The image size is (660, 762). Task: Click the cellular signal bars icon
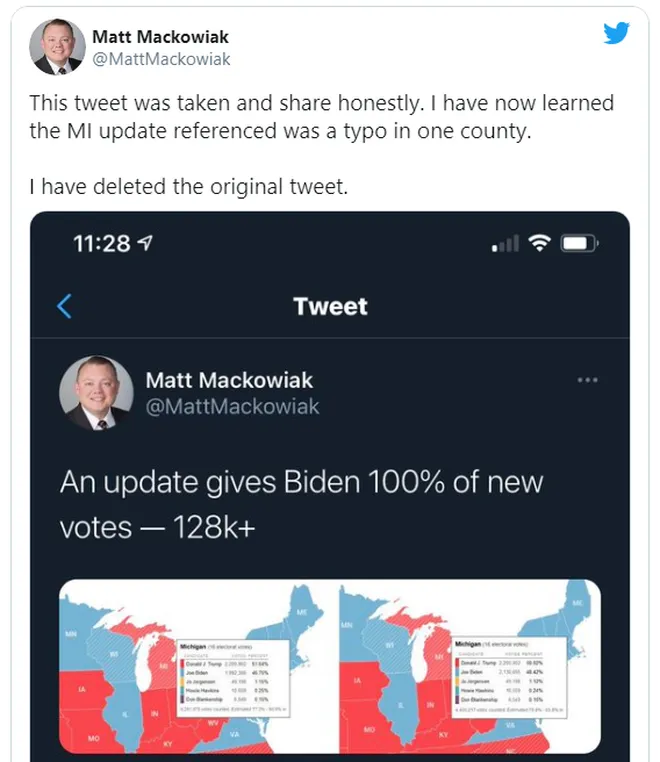pos(505,244)
